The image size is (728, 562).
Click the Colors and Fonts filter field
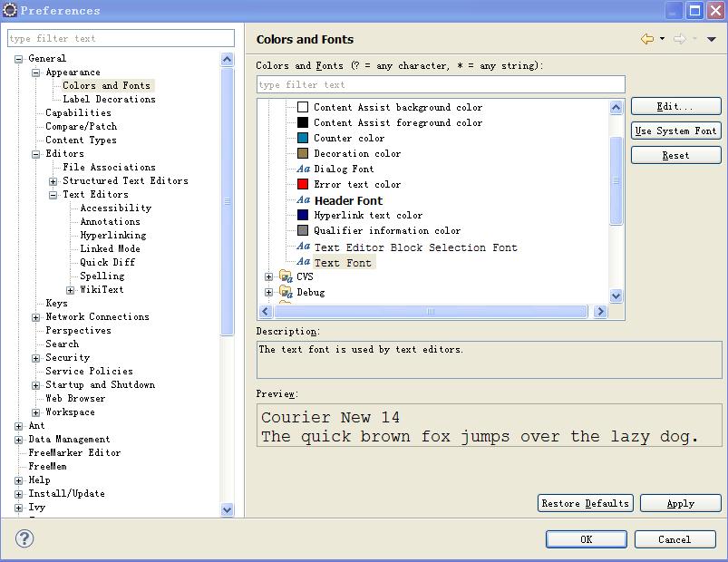(x=440, y=84)
